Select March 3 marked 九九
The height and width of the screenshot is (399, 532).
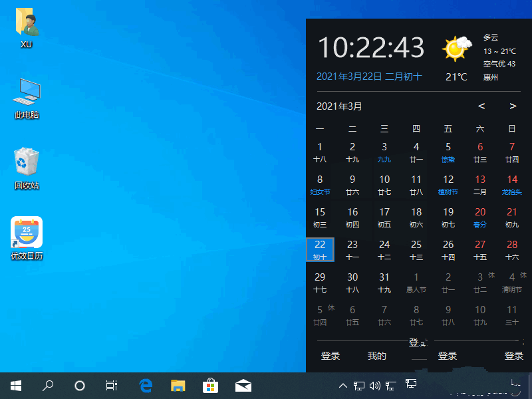[x=384, y=152]
